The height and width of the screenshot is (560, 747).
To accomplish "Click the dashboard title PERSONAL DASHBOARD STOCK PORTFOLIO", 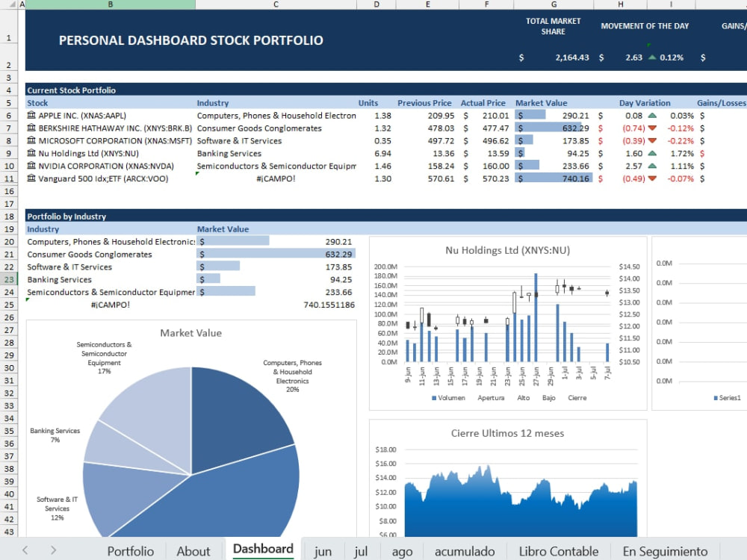I will coord(190,40).
